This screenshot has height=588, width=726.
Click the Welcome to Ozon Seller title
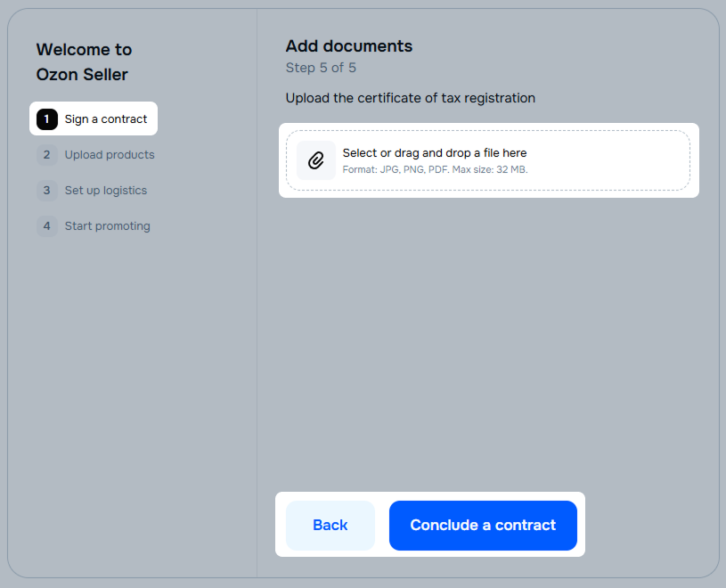(x=85, y=62)
